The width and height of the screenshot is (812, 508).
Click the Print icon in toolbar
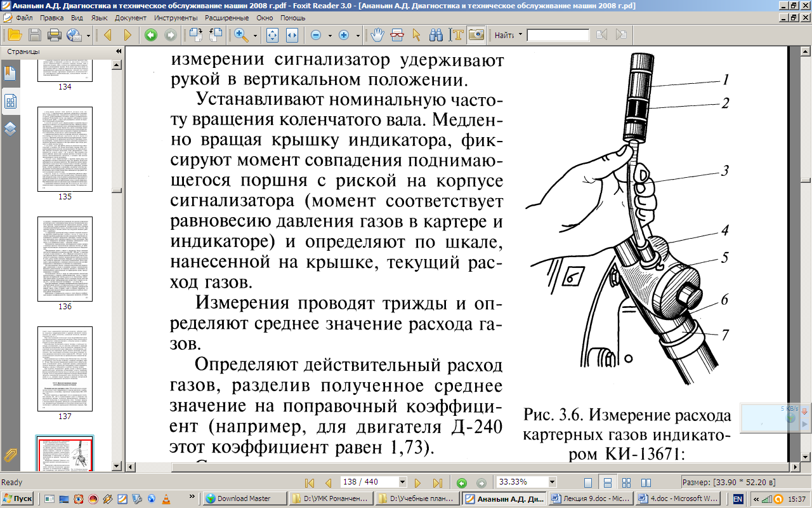tap(55, 35)
